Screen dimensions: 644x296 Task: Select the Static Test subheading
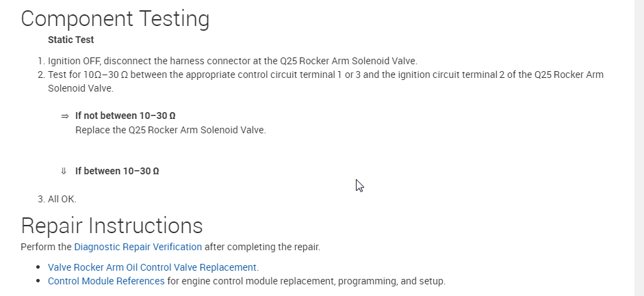click(70, 40)
